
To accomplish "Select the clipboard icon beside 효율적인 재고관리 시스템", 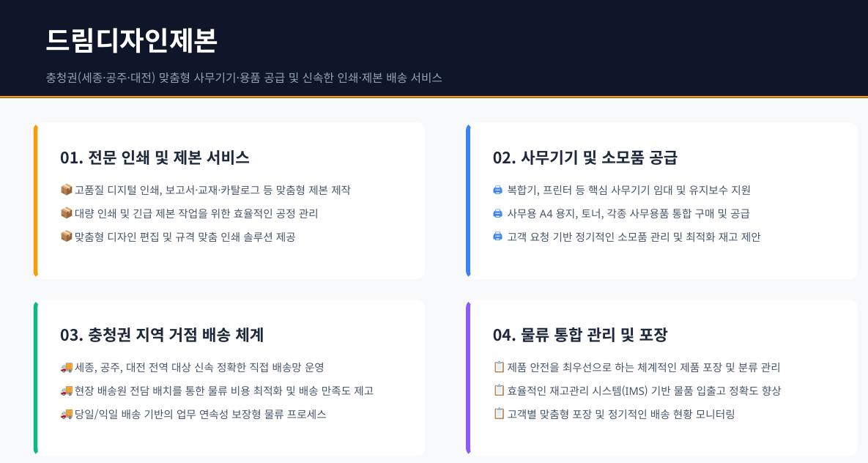I will (499, 390).
